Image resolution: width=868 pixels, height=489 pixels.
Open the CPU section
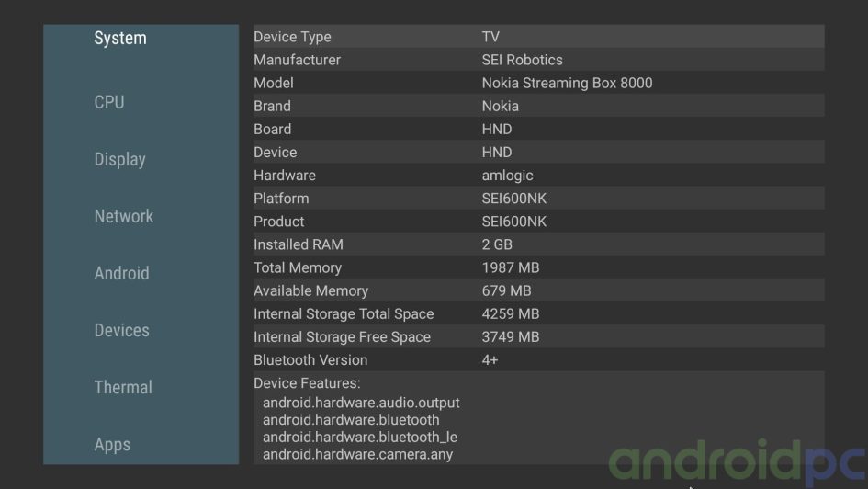coord(109,102)
